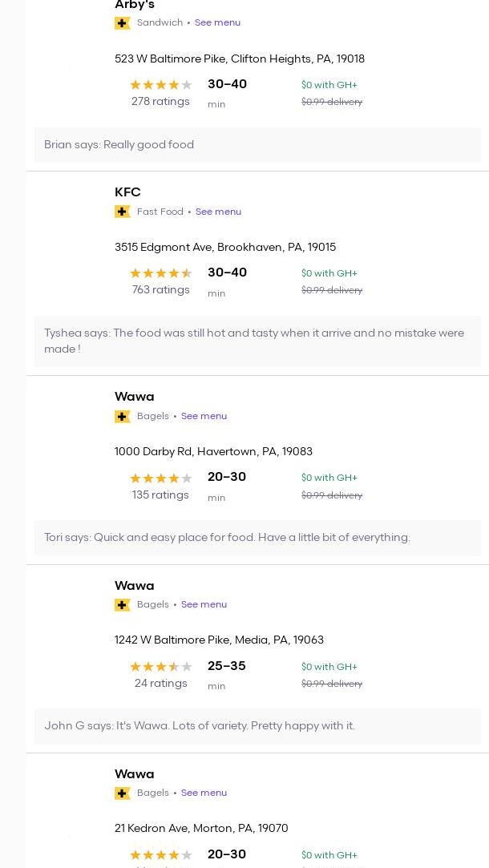This screenshot has height=868, width=489.
Task: Click the GH+ badge for Media Wawa
Action: click(123, 604)
